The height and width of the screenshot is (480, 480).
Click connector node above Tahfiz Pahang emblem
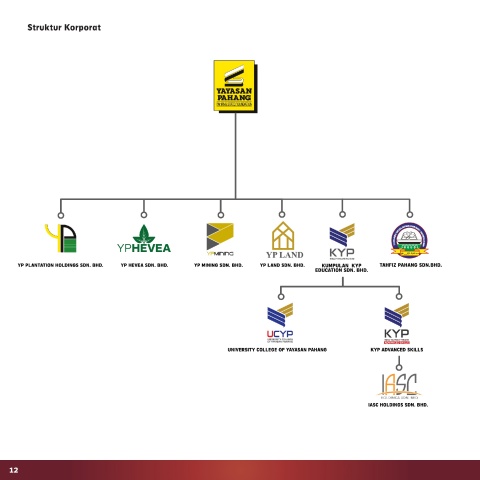coord(410,215)
